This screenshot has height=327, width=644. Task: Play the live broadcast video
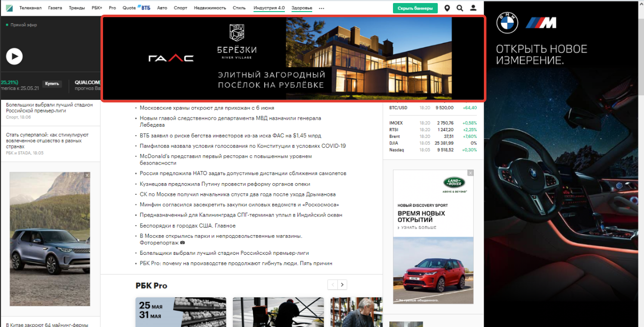(x=14, y=56)
